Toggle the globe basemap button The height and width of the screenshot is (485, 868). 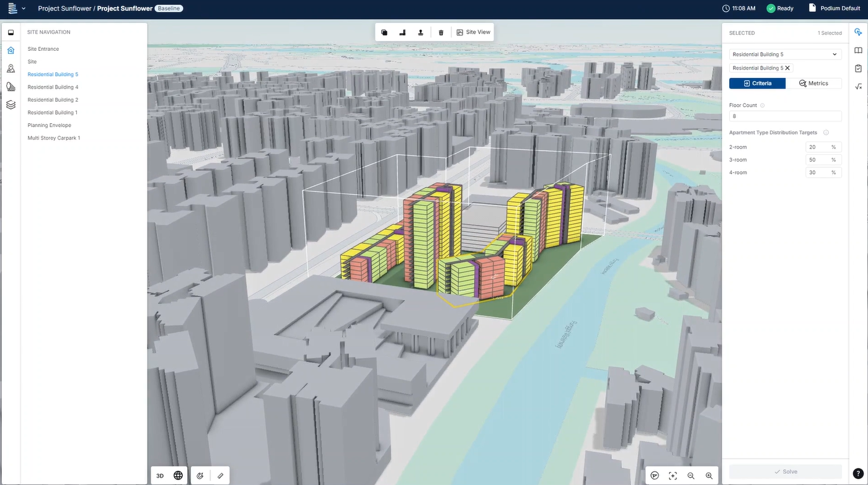pos(178,476)
